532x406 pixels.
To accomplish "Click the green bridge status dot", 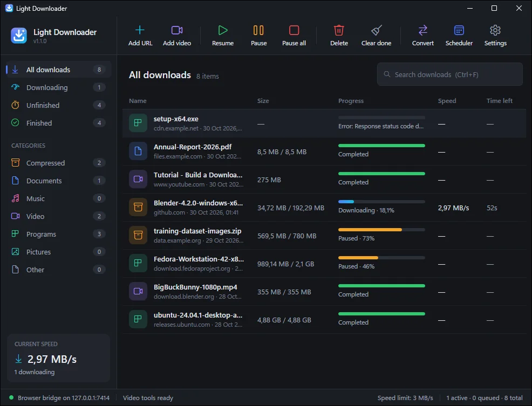I will [11, 397].
